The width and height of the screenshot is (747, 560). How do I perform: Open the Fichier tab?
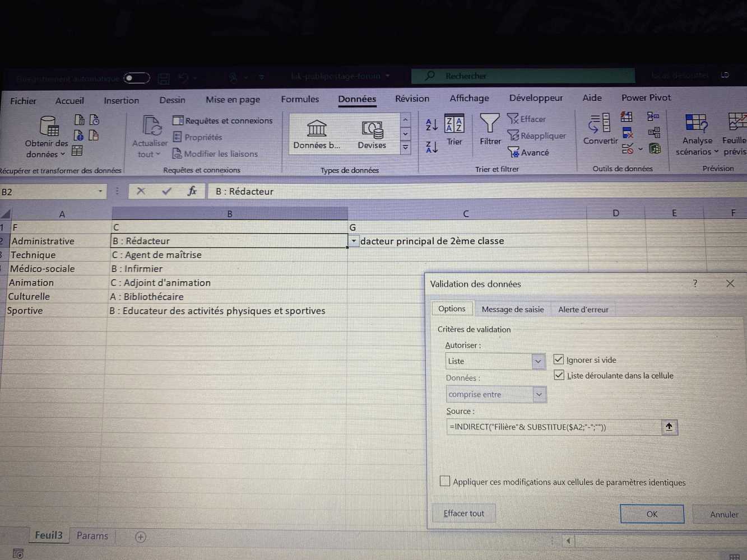23,101
